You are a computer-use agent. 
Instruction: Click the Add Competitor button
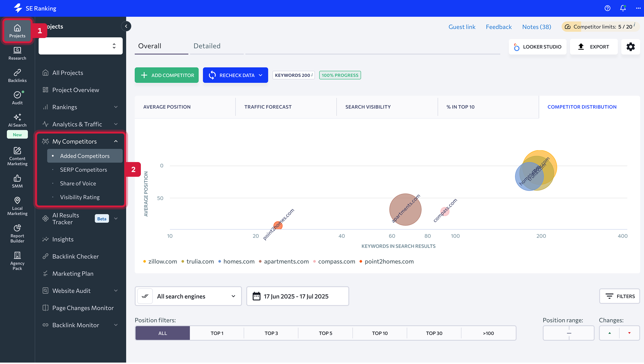click(167, 75)
